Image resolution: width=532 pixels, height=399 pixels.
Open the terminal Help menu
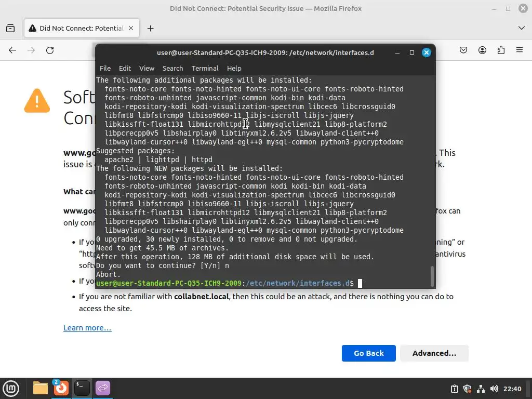click(x=234, y=68)
